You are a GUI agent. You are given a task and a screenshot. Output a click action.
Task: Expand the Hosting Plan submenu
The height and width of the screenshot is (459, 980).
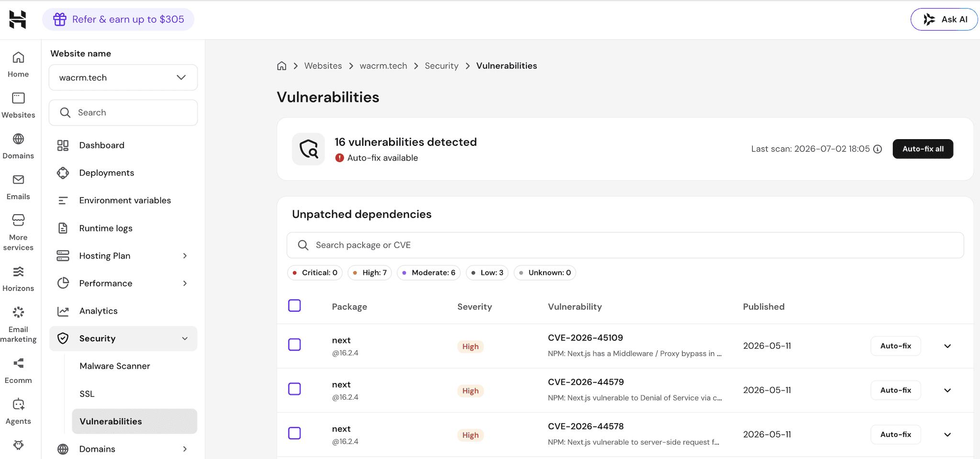click(185, 256)
